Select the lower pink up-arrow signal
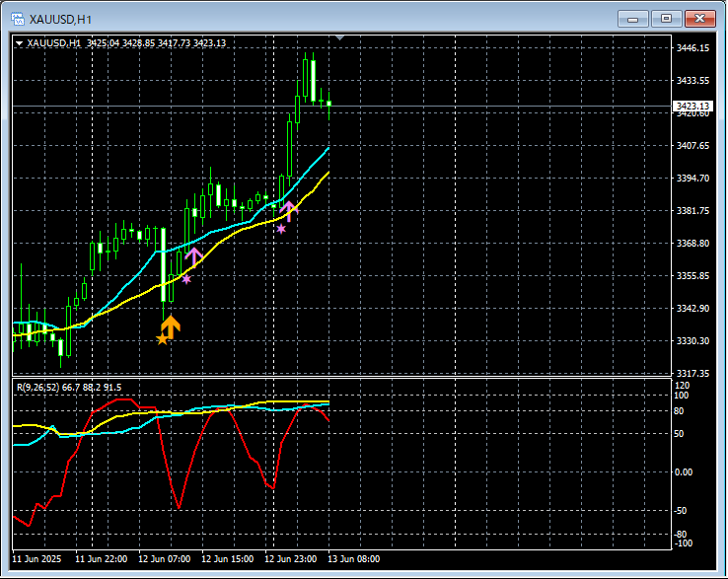Screen dimensions: 728x579 [x=194, y=256]
